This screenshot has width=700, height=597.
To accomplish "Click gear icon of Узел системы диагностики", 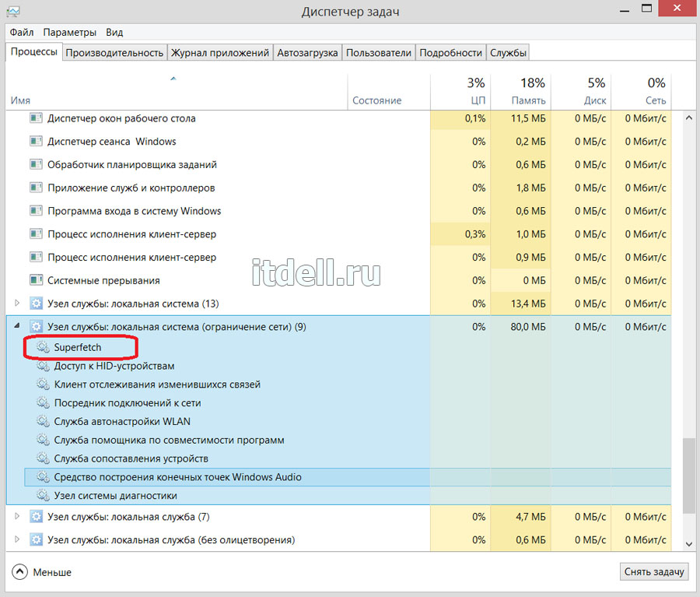I will tap(43, 496).
